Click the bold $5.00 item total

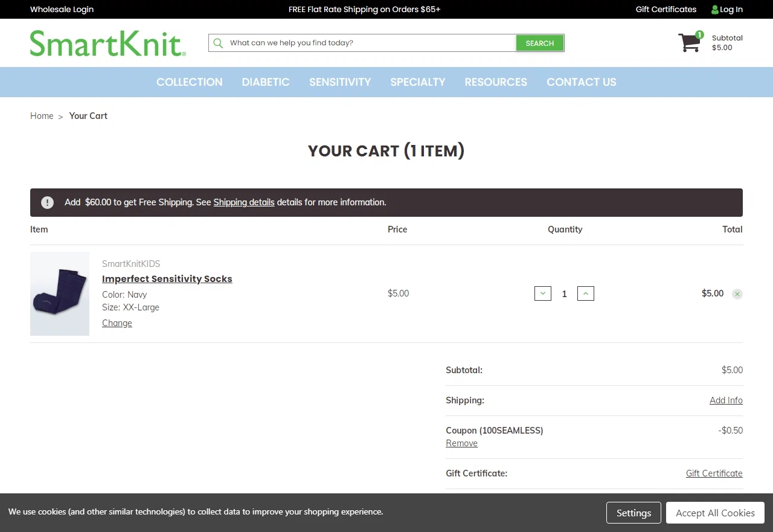coord(713,293)
